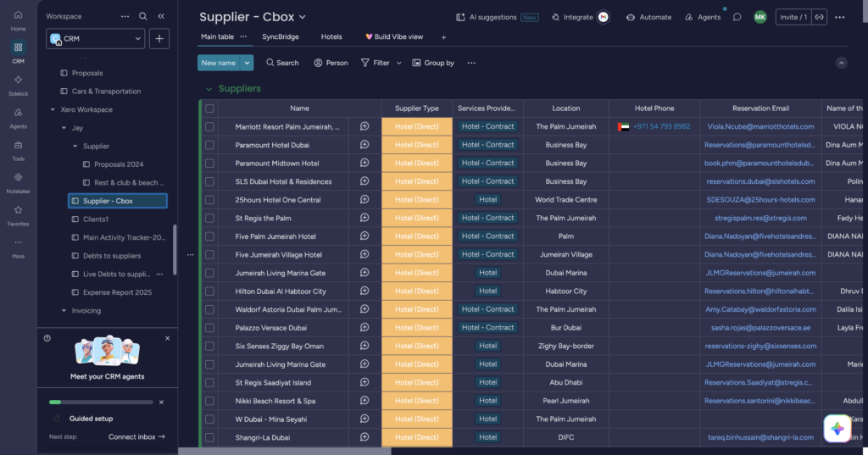
Task: Check the SLS Dubai Hotel & Residences row
Action: (x=209, y=181)
